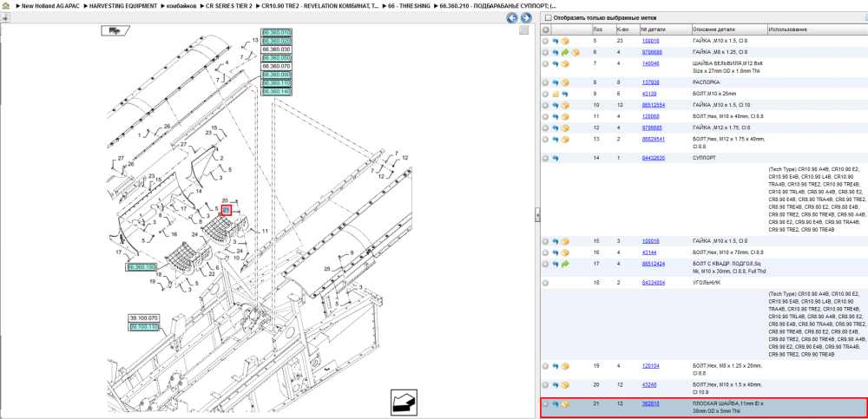
Task: Click the blue arrow icon for position 5
Action: 556,41
